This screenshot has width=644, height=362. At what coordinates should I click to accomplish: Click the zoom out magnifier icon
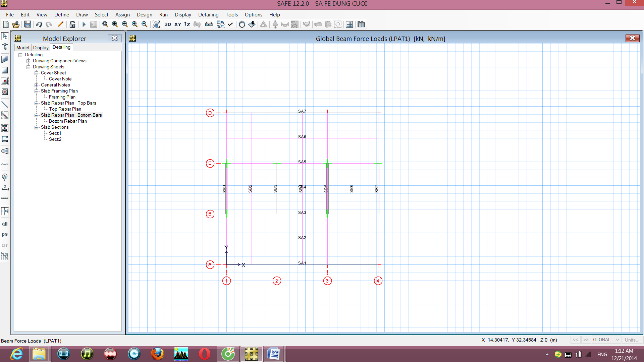[145, 24]
